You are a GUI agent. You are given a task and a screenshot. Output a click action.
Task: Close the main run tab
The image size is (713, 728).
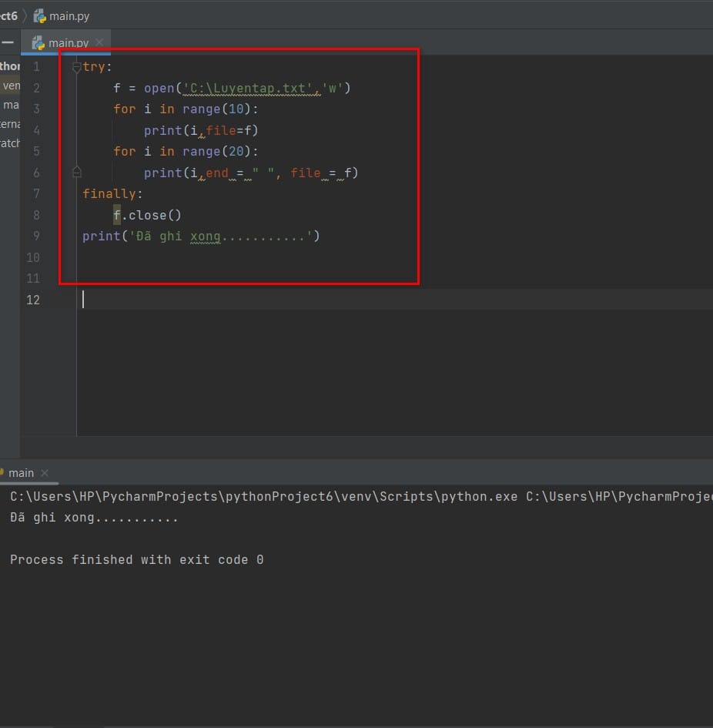coord(45,473)
